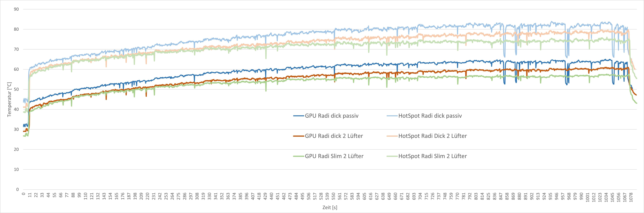Click dark blue line marker of GPU Radi dick passiv

tap(299, 116)
